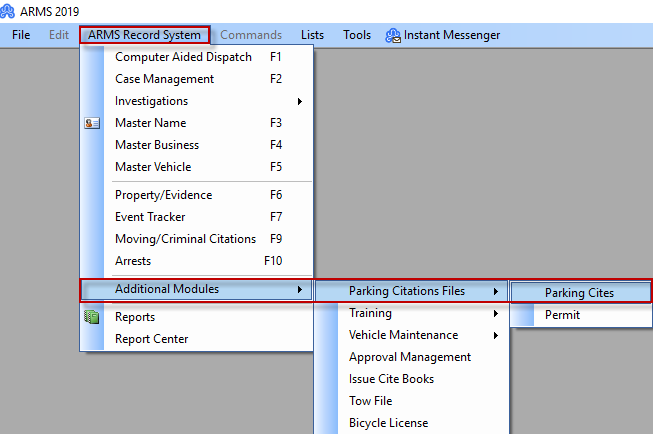The height and width of the screenshot is (434, 653).
Task: Click the green Reports book icon
Action: coord(92,317)
